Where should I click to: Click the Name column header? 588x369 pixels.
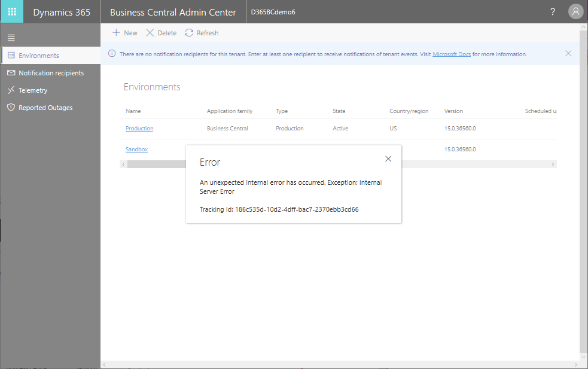point(133,111)
